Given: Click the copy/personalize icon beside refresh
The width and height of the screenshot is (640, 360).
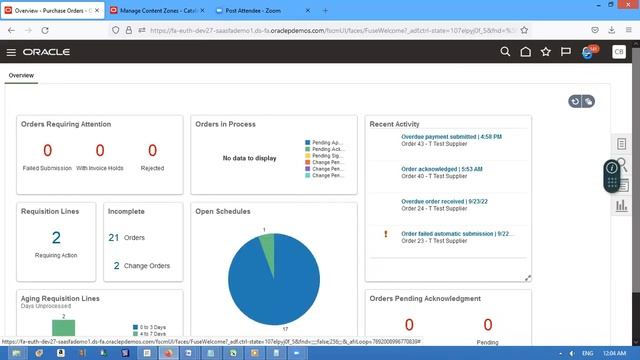Looking at the screenshot, I should coord(588,101).
